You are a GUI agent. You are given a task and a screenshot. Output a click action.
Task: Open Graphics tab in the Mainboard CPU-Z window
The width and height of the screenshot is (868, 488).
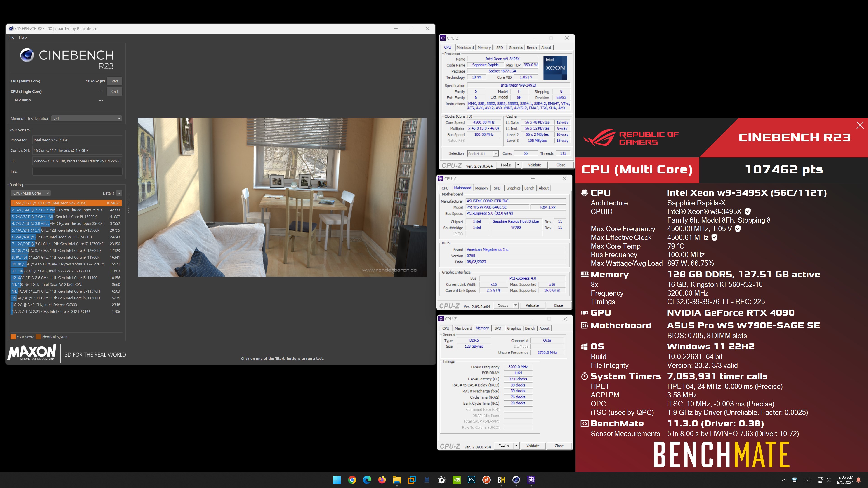tap(513, 188)
